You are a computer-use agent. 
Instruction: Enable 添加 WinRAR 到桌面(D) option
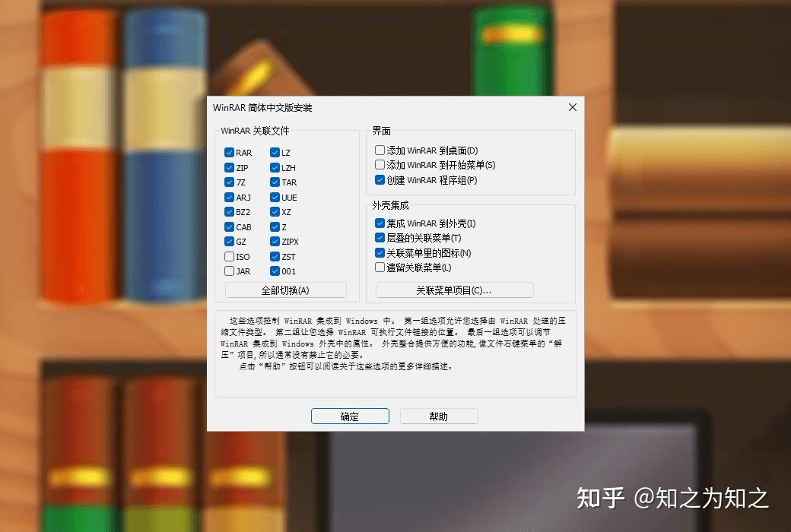tap(380, 150)
